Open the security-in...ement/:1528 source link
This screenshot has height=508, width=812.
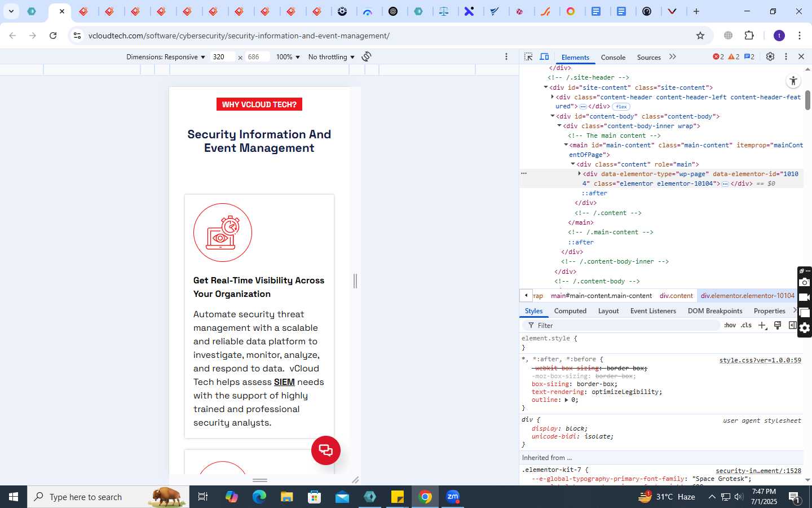click(x=758, y=470)
